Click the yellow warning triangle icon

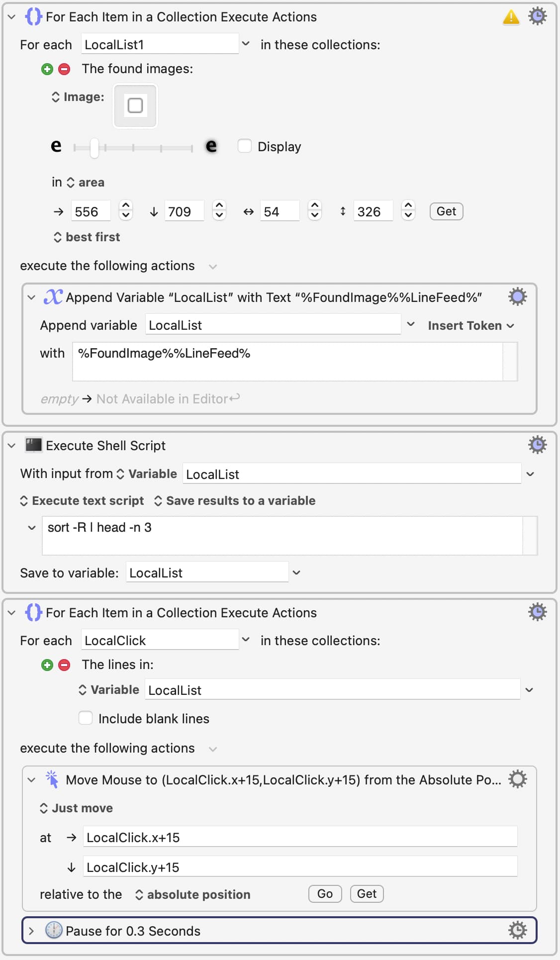click(x=511, y=17)
